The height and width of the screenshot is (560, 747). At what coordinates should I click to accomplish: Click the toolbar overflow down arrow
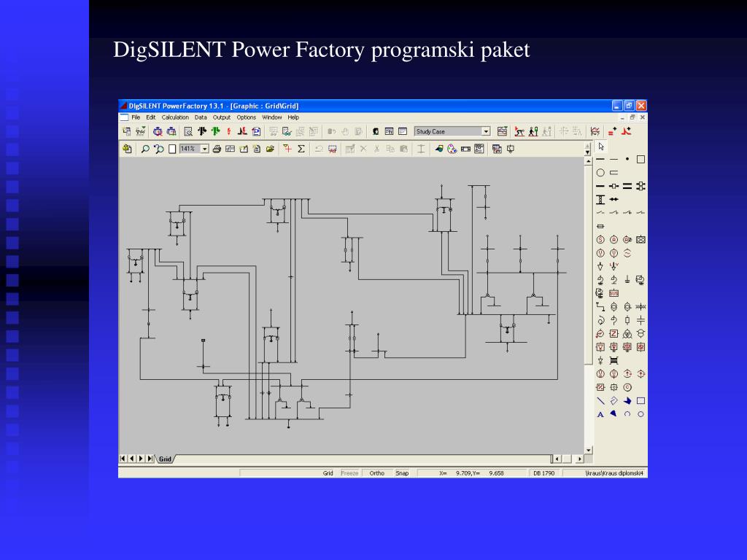pos(587,152)
